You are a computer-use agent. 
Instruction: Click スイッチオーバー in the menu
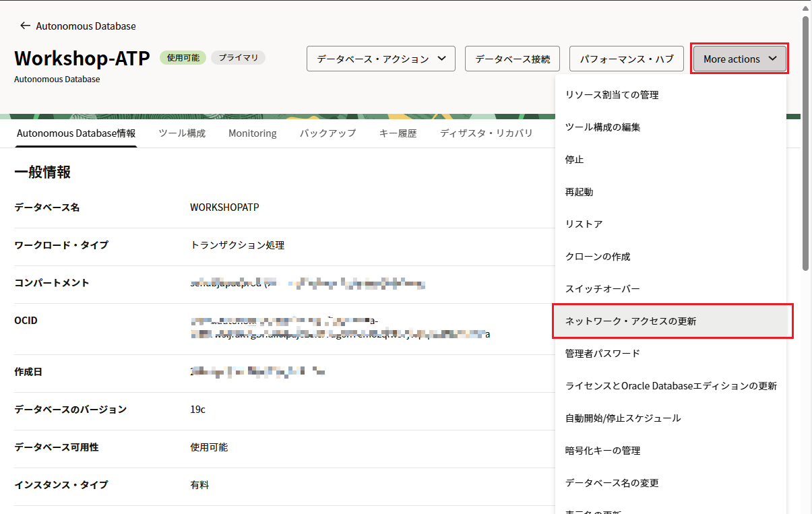tap(602, 289)
